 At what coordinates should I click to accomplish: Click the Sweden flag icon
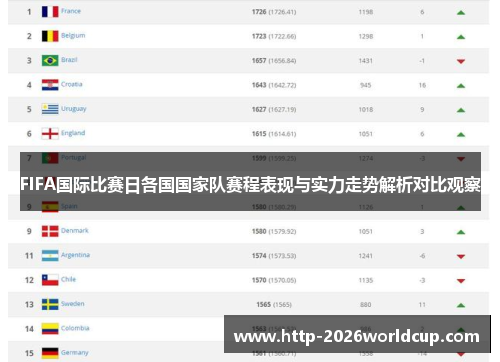point(50,304)
